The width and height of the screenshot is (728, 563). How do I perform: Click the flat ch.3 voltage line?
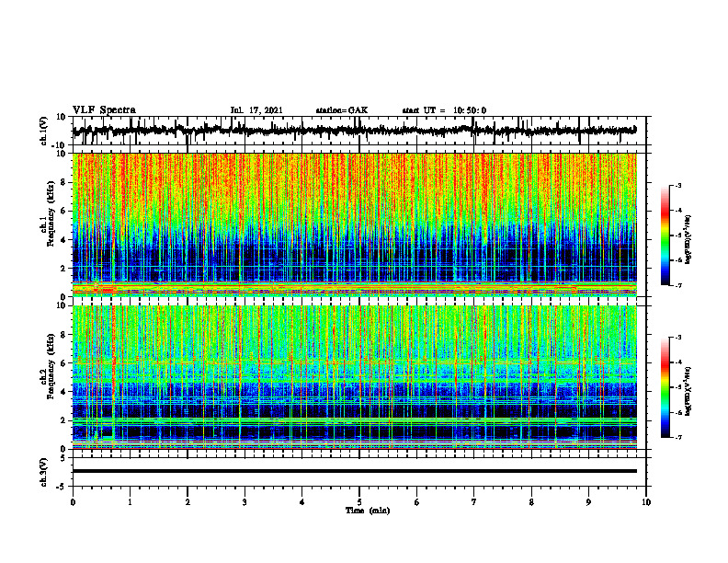pyautogui.click(x=354, y=471)
